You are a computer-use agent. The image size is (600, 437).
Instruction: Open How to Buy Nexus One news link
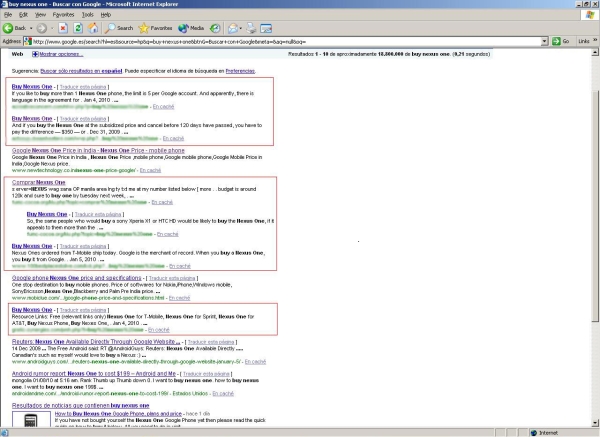[x=118, y=414]
